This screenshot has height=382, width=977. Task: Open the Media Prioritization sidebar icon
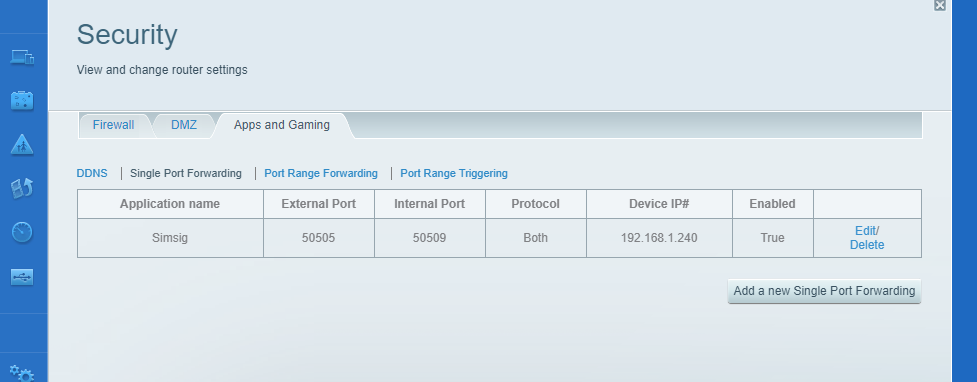[22, 188]
